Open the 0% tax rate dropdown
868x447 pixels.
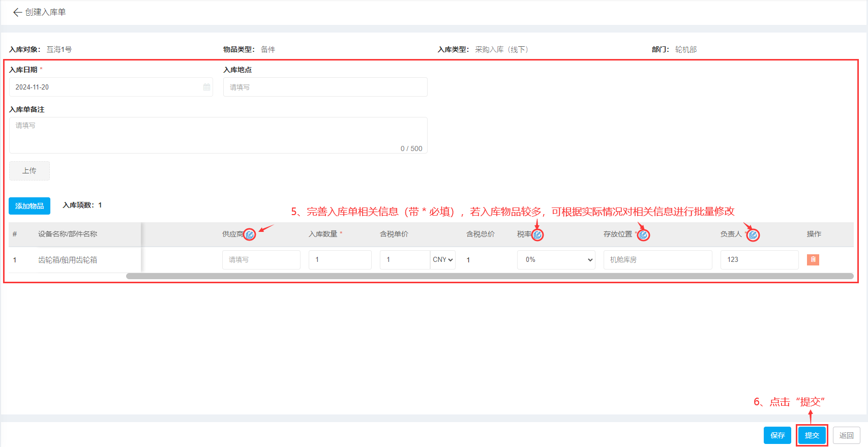pyautogui.click(x=556, y=259)
